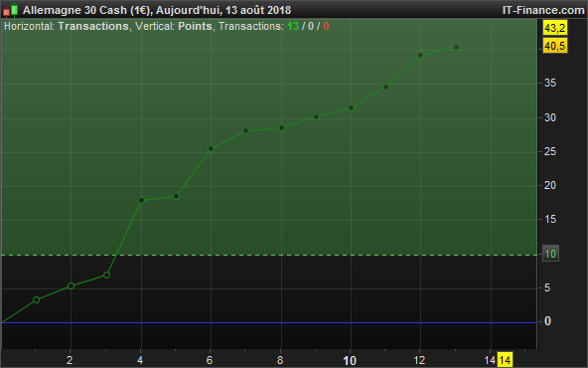Image resolution: width=588 pixels, height=368 pixels.
Task: Click the green winning transactions count 13
Action: (293, 26)
